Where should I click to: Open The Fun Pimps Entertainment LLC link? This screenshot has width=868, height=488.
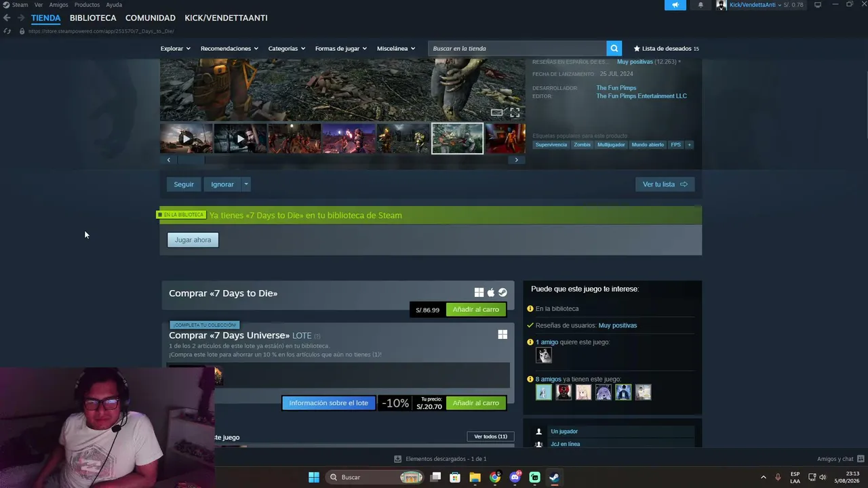coord(642,96)
